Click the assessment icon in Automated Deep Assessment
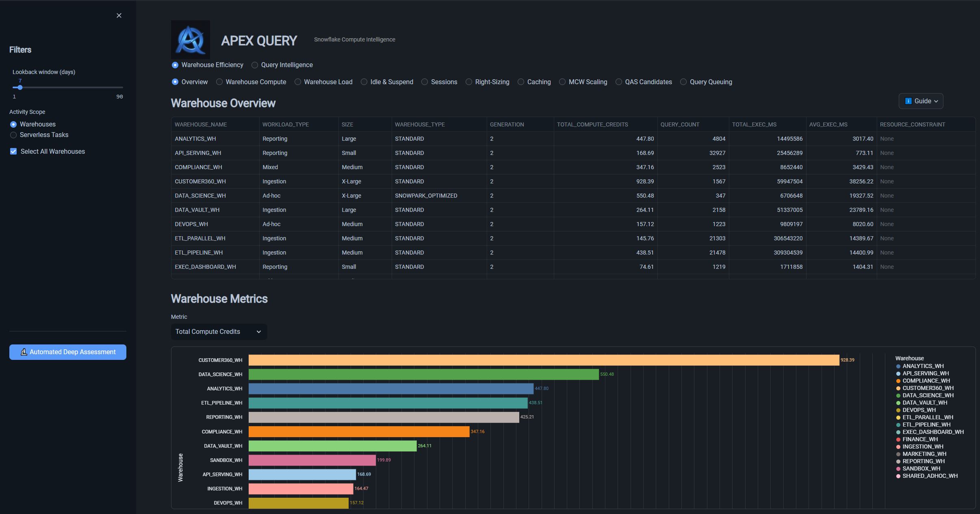This screenshot has width=980, height=514. 24,352
